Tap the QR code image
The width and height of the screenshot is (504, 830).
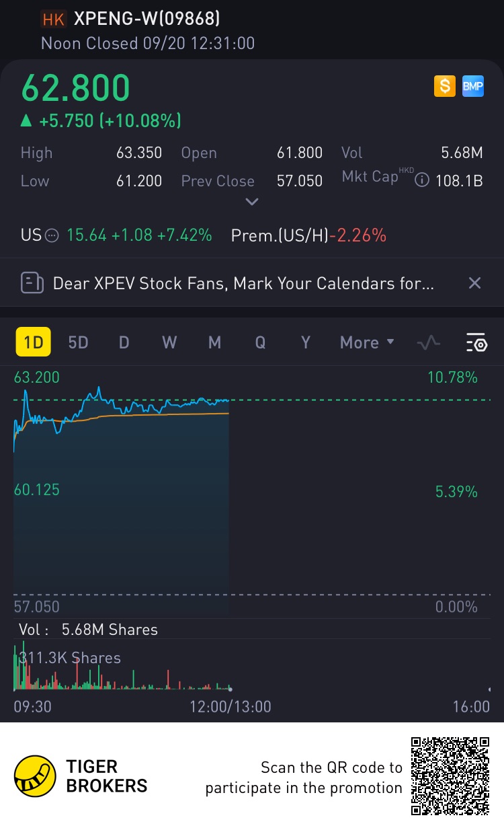click(450, 776)
